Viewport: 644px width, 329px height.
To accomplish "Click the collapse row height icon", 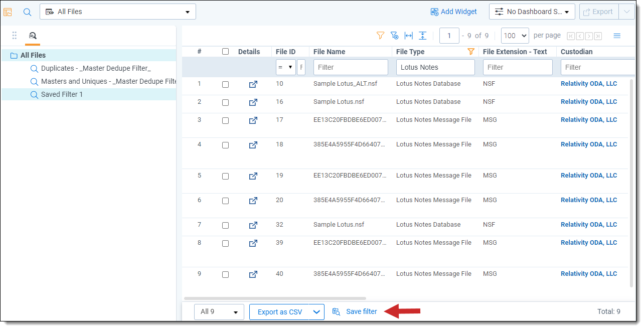I will click(x=423, y=36).
